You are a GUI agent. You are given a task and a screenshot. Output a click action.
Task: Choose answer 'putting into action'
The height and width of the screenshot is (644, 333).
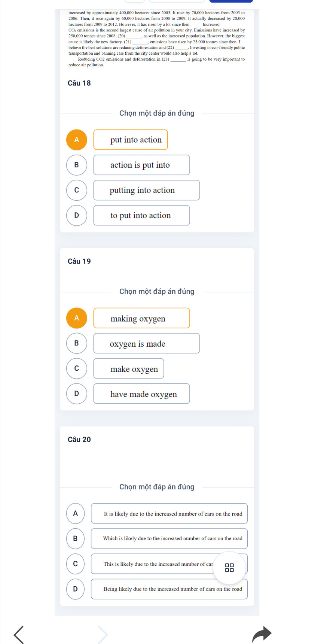click(x=147, y=190)
